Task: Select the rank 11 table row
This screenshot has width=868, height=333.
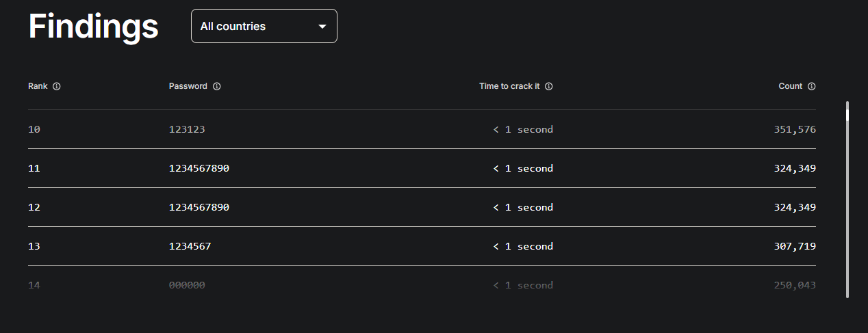Action: [422, 168]
